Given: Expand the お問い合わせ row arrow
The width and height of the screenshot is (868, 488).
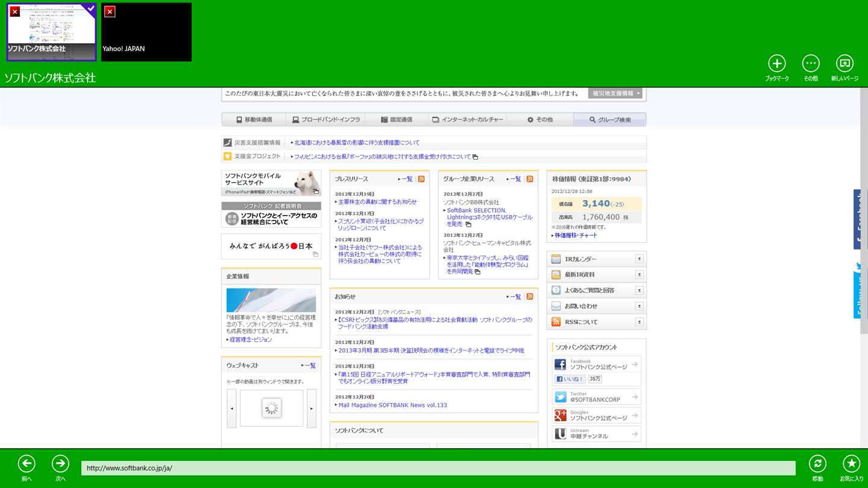Looking at the screenshot, I should click(x=639, y=306).
